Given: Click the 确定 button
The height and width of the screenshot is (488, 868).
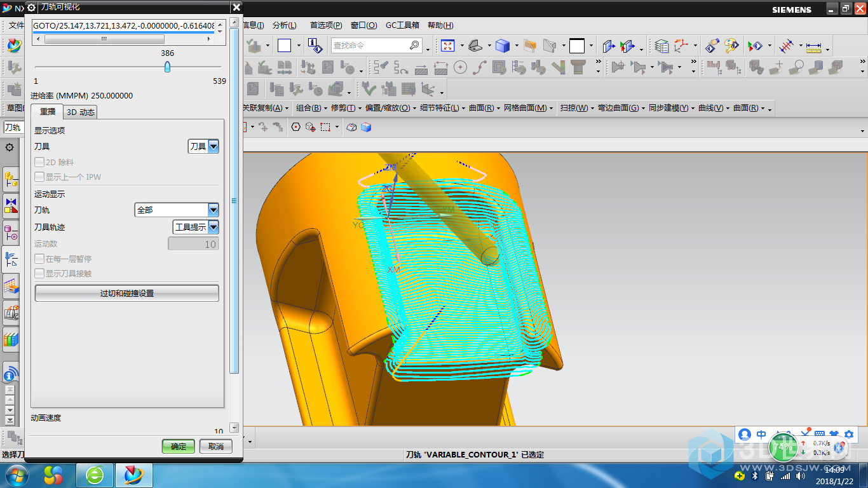Looking at the screenshot, I should [x=179, y=446].
